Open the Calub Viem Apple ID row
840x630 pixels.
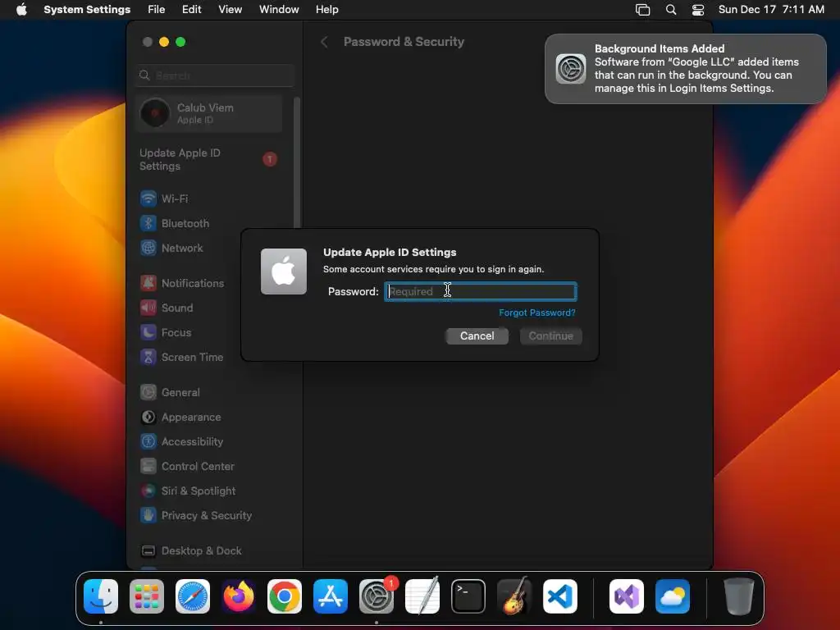(x=209, y=113)
